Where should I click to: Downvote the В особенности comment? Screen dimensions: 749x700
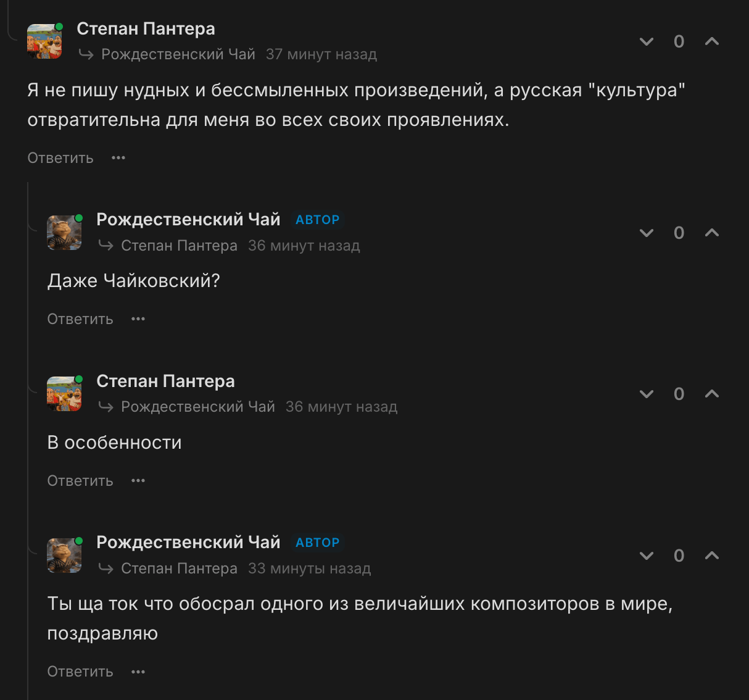(646, 394)
